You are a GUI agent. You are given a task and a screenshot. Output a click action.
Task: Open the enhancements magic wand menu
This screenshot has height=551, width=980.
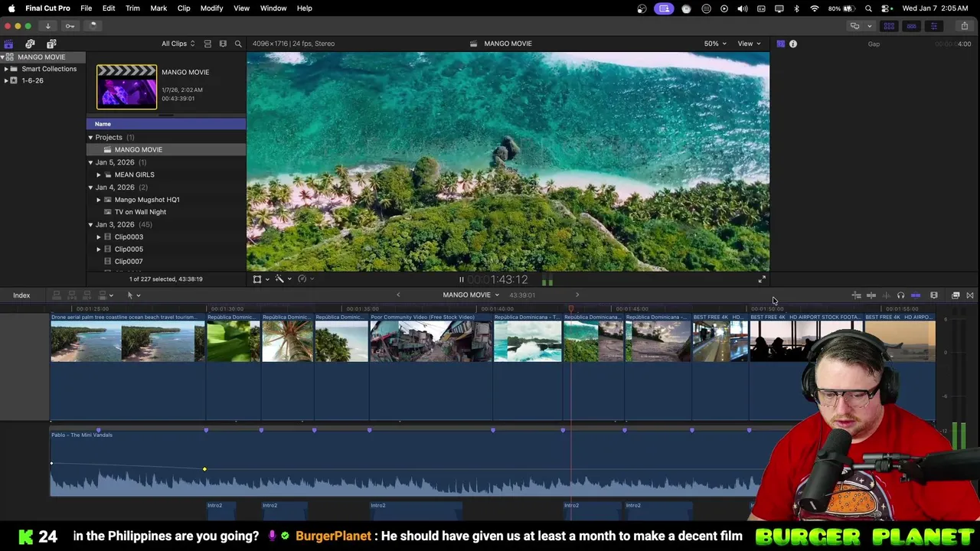pos(283,279)
